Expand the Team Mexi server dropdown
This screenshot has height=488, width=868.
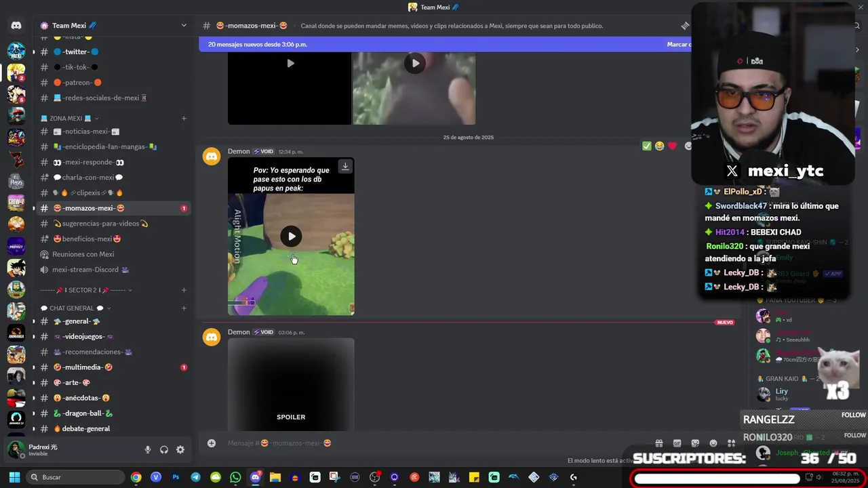pyautogui.click(x=184, y=26)
